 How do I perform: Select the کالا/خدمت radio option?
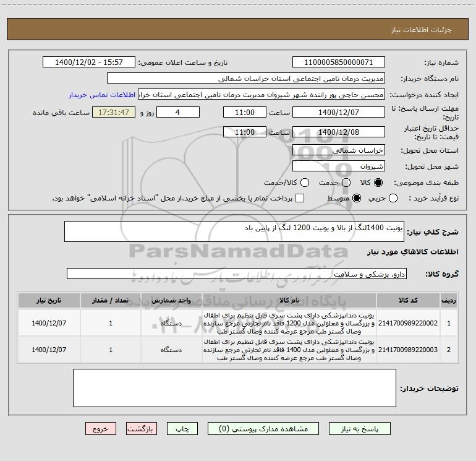pos(305,183)
